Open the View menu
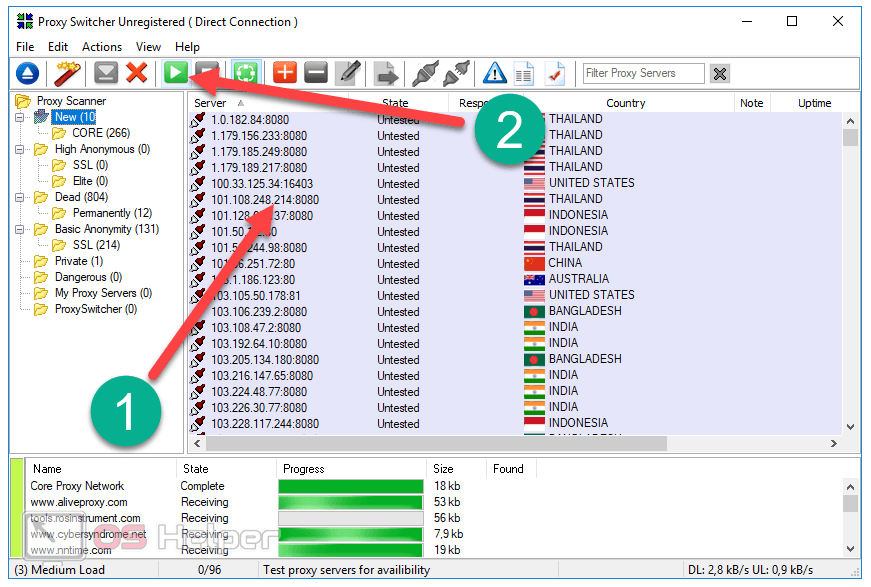Image resolution: width=871 pixels, height=587 pixels. point(148,47)
